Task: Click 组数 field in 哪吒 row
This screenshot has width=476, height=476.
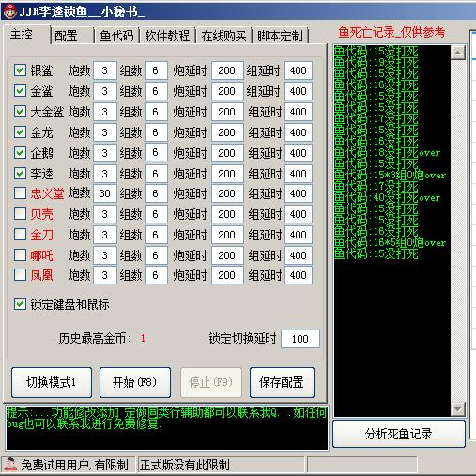Action: pos(156,255)
